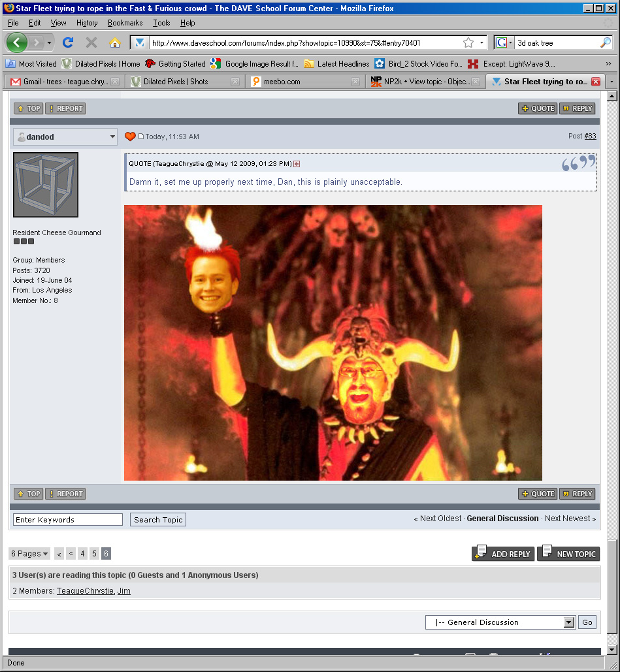620x672 pixels.
Task: Open the Except: LightWave 9 bookmark
Action: 511,64
